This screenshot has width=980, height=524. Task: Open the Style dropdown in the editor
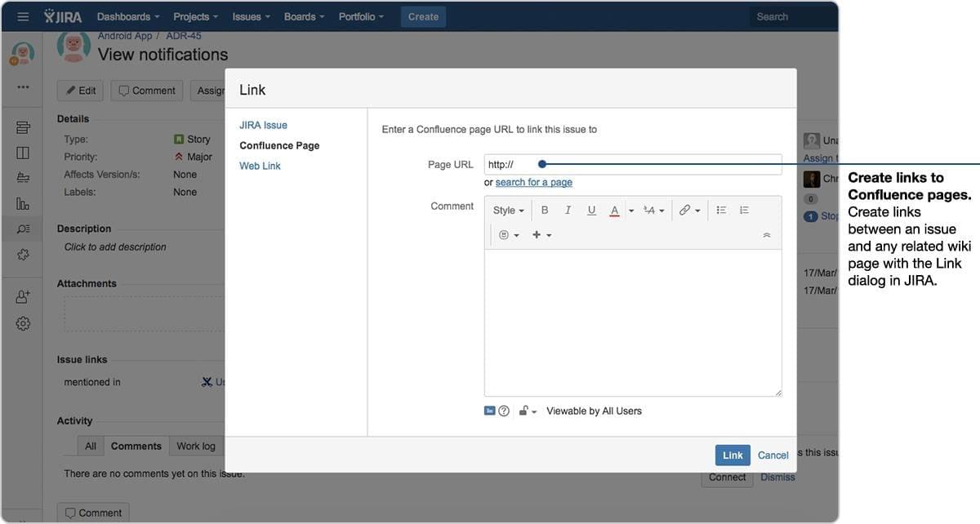pyautogui.click(x=508, y=211)
